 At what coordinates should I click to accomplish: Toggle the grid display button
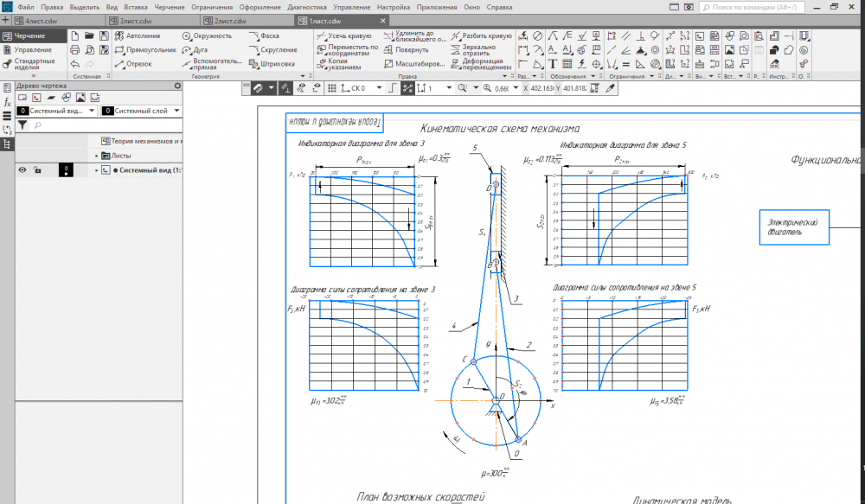click(330, 88)
